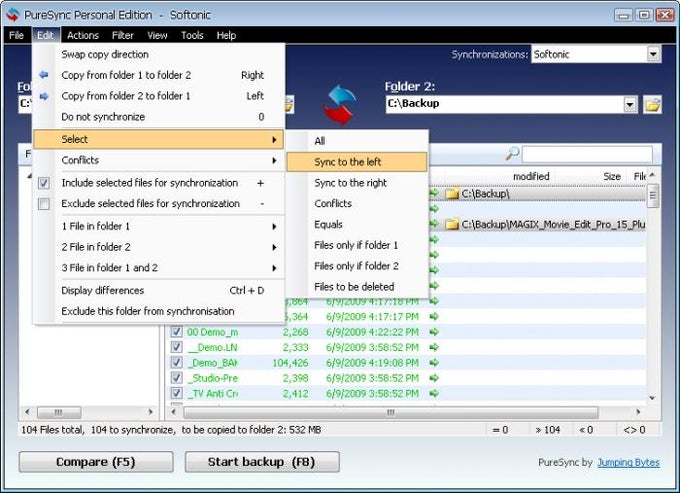This screenshot has height=493, width=680.
Task: Click the file list scroll down arrow
Action: pyautogui.click(x=652, y=398)
